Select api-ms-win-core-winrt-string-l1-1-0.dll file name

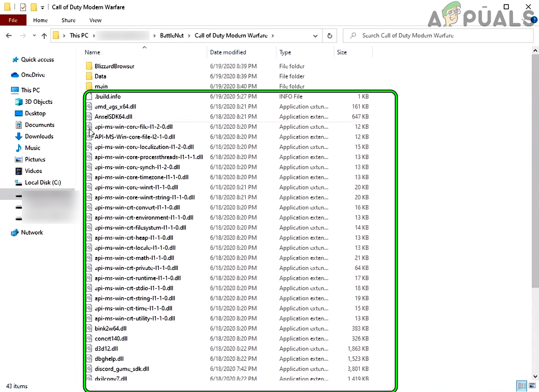point(144,197)
